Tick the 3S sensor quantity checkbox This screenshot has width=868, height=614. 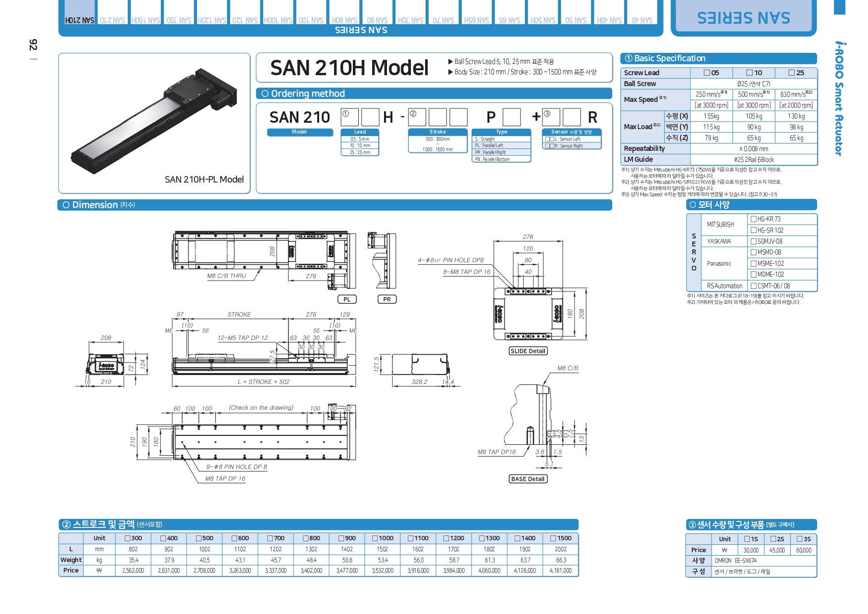click(800, 539)
